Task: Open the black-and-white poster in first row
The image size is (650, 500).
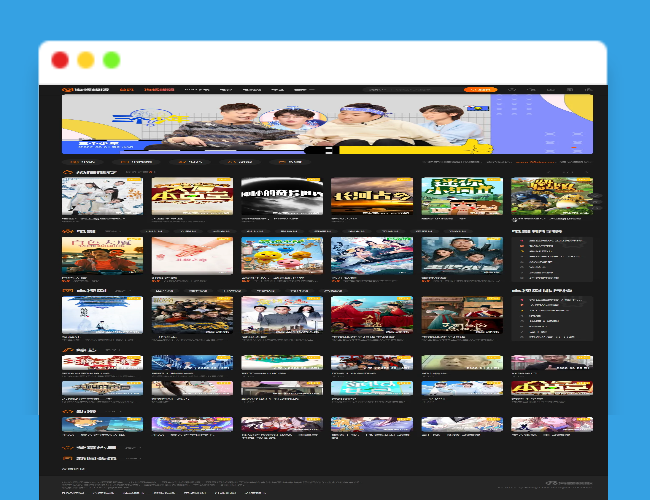Action: pyautogui.click(x=282, y=197)
